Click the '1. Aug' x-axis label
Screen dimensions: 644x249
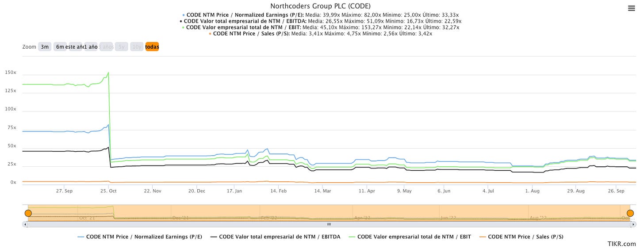tap(532, 191)
